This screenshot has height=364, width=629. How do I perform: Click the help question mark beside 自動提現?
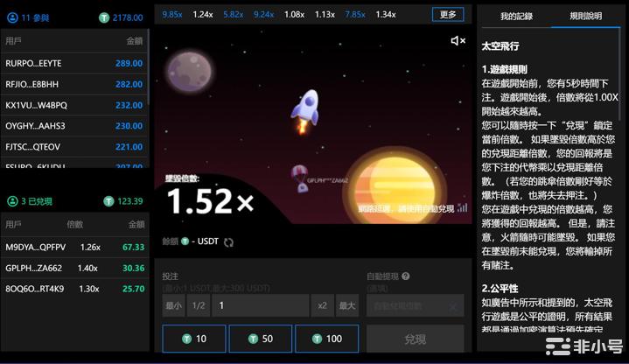(406, 276)
